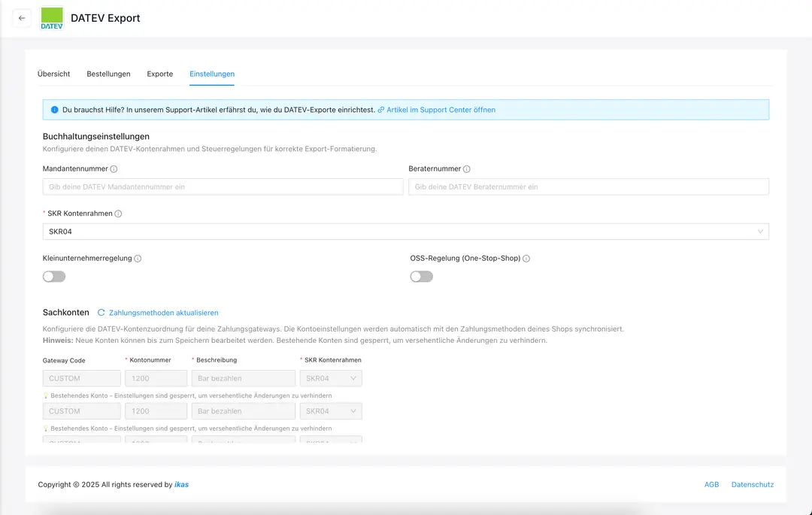
Task: Click the Kleinunternehmerregelung info icon
Action: (x=138, y=259)
